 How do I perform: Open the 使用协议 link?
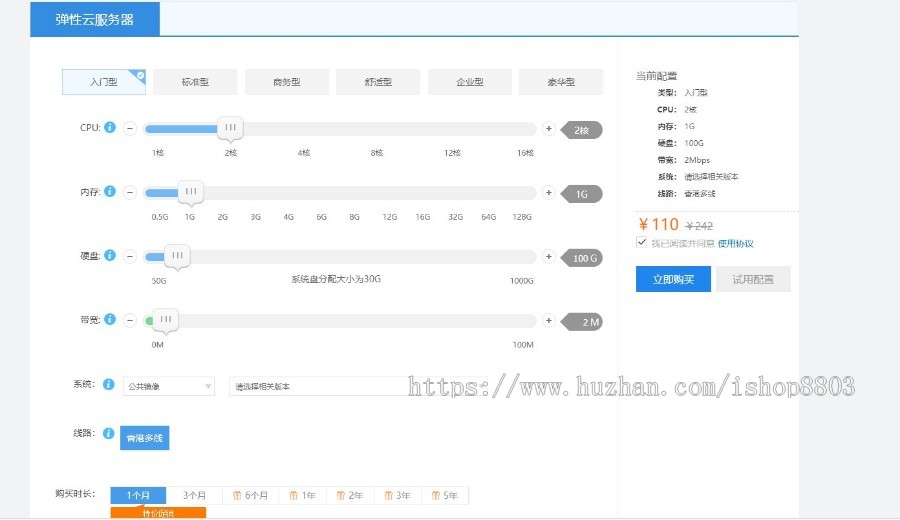tap(735, 244)
